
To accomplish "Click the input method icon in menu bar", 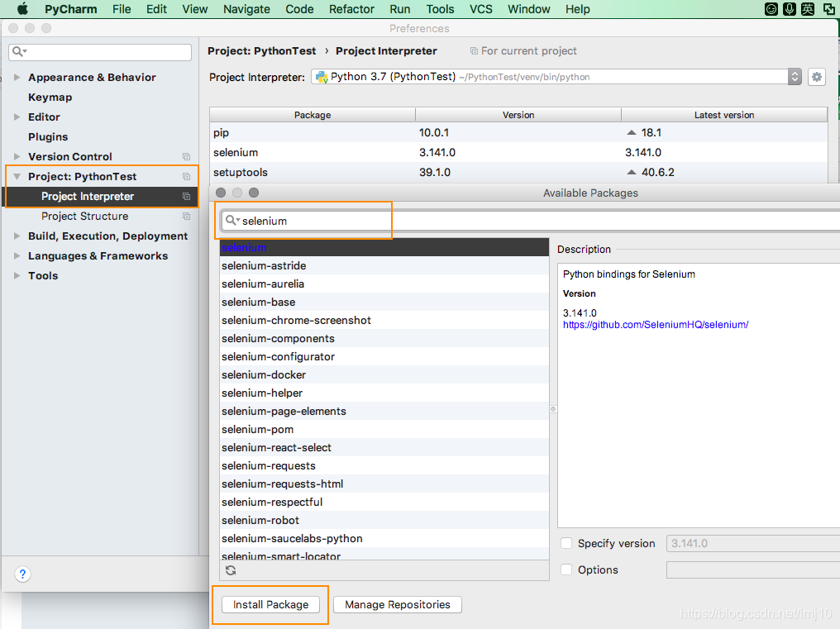I will [808, 9].
